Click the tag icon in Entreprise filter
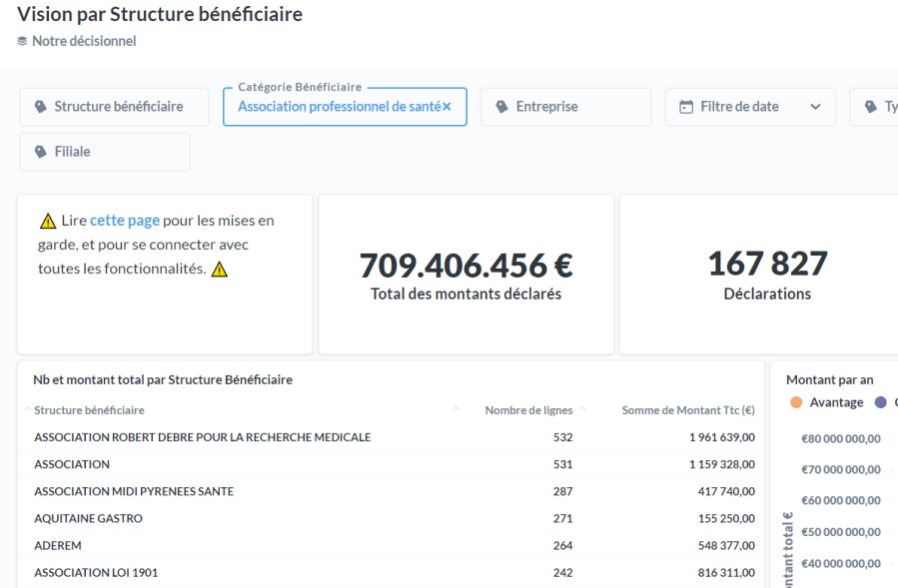 point(502,107)
